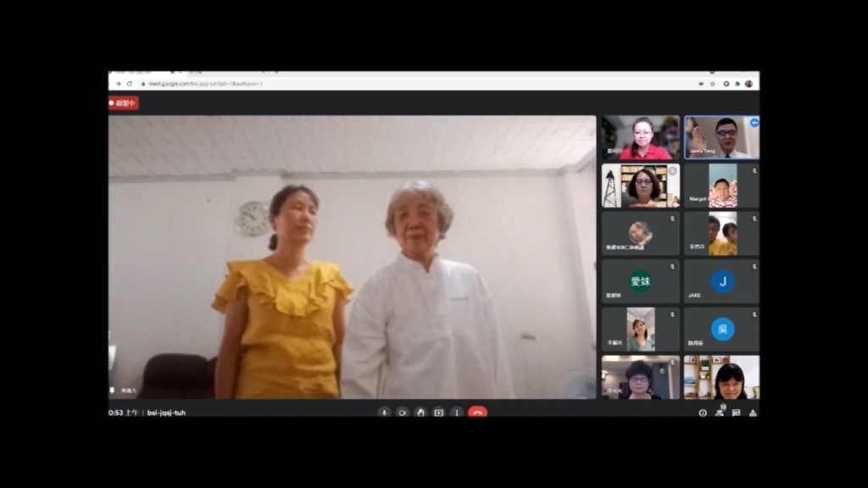
Task: Show the participants list
Action: pos(720,413)
